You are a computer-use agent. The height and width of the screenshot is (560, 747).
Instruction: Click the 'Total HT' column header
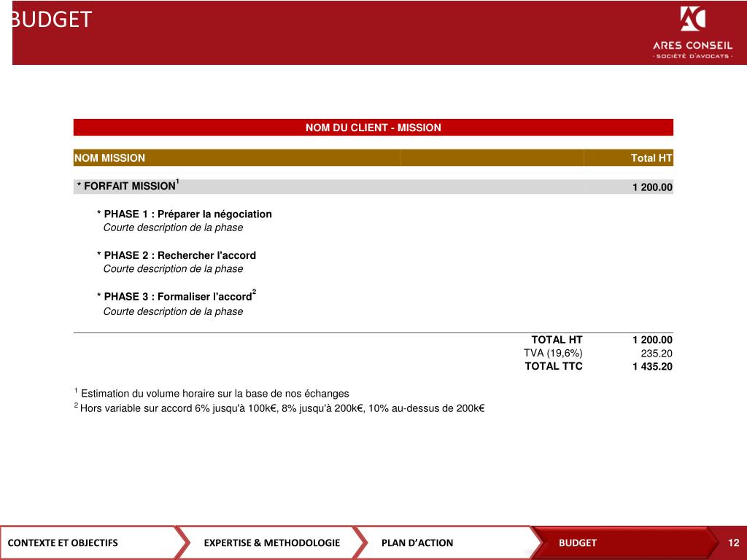point(651,157)
